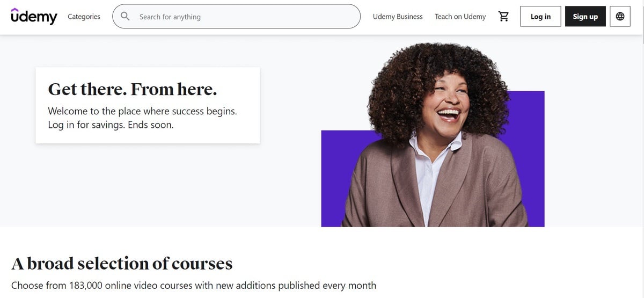Click the 'Log in for savings' promo text
This screenshot has width=644, height=298.
point(111,125)
